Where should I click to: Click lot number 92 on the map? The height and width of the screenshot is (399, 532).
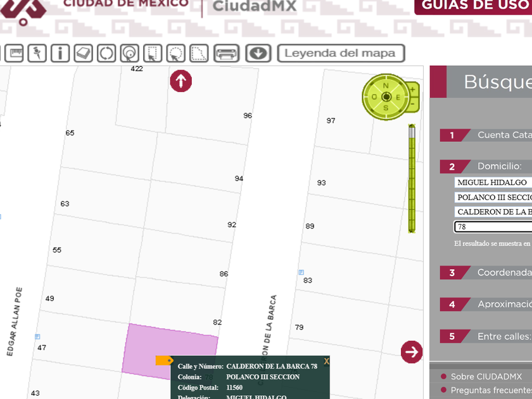232,225
